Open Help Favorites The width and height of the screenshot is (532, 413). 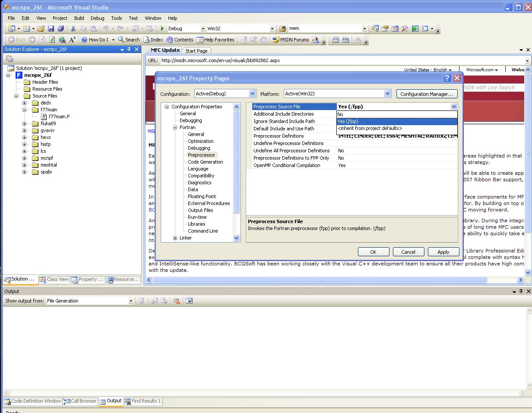tap(215, 40)
